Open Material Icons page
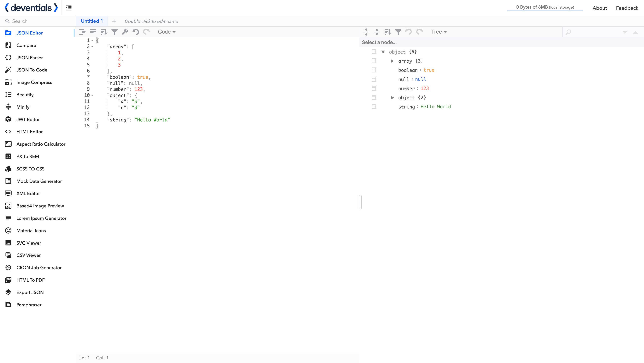 click(x=38, y=231)
